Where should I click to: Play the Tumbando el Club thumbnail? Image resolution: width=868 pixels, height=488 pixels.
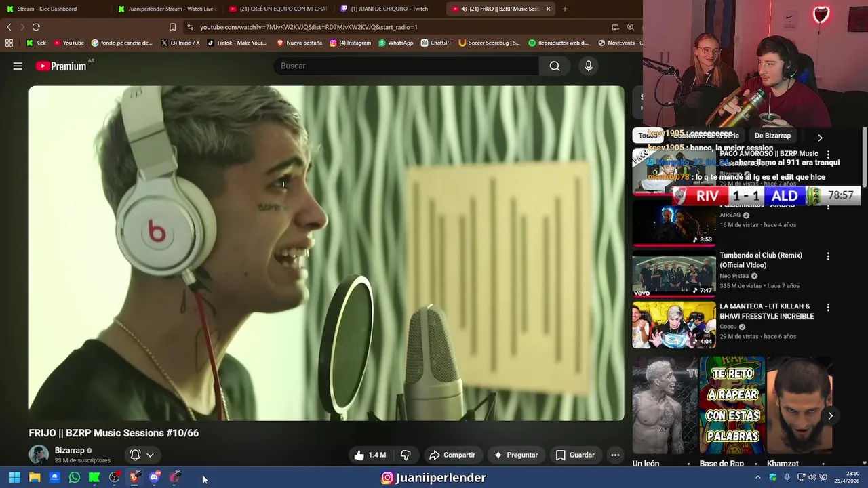coord(673,274)
